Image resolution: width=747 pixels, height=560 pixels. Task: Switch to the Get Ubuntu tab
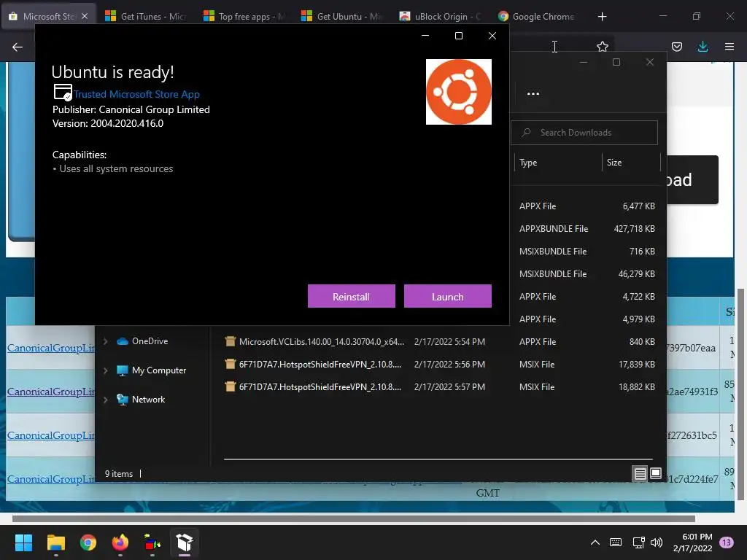(342, 16)
